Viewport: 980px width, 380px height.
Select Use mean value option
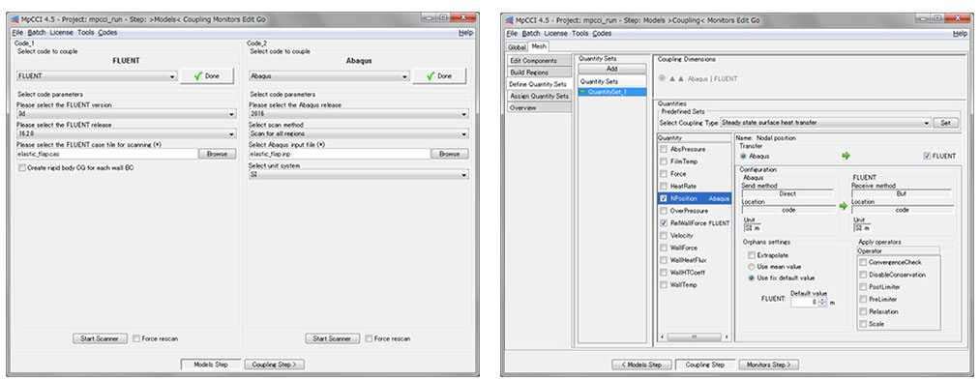coord(752,266)
